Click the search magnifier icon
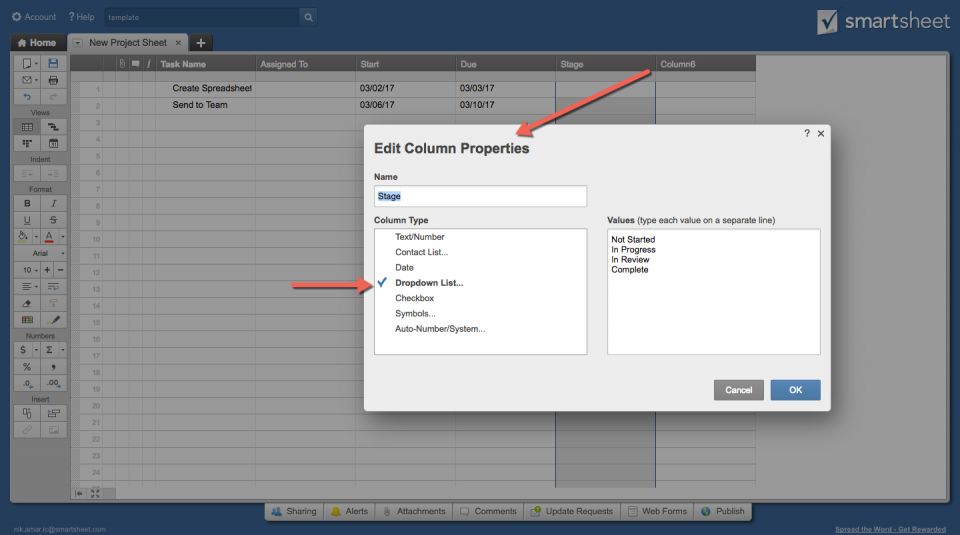Screen dimensions: 960x535 point(308,17)
